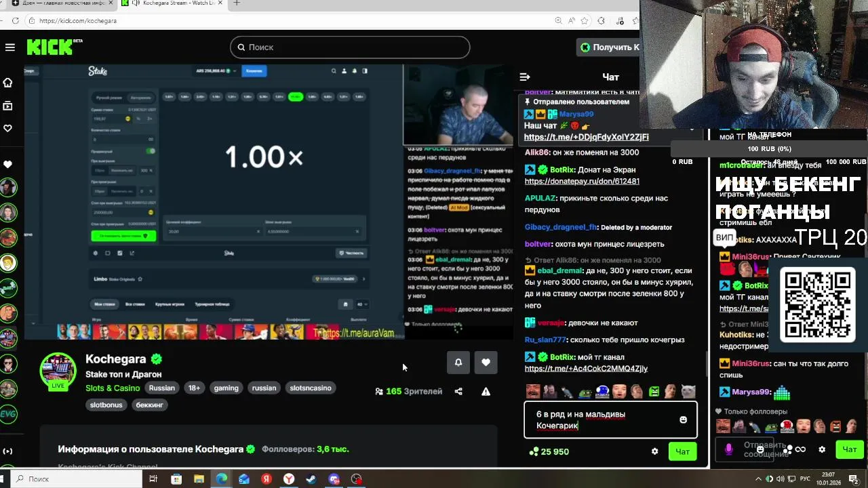Bookmark the page with the star icon

click(x=585, y=21)
